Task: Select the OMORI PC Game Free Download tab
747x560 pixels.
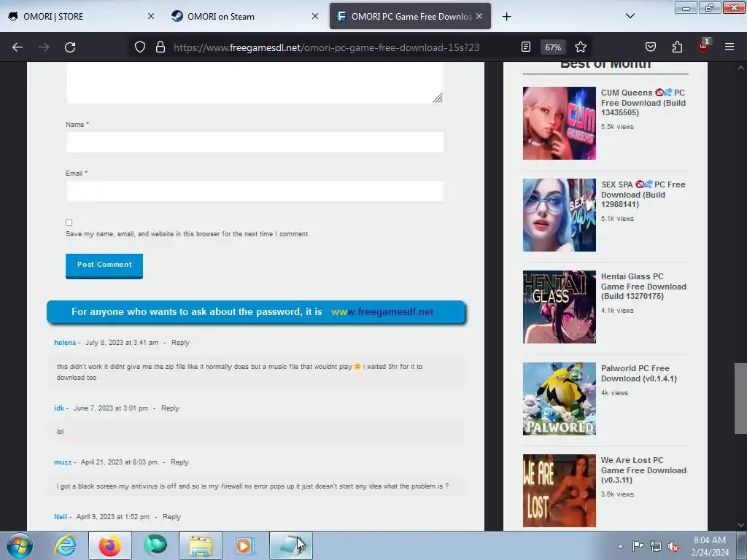Action: point(411,17)
